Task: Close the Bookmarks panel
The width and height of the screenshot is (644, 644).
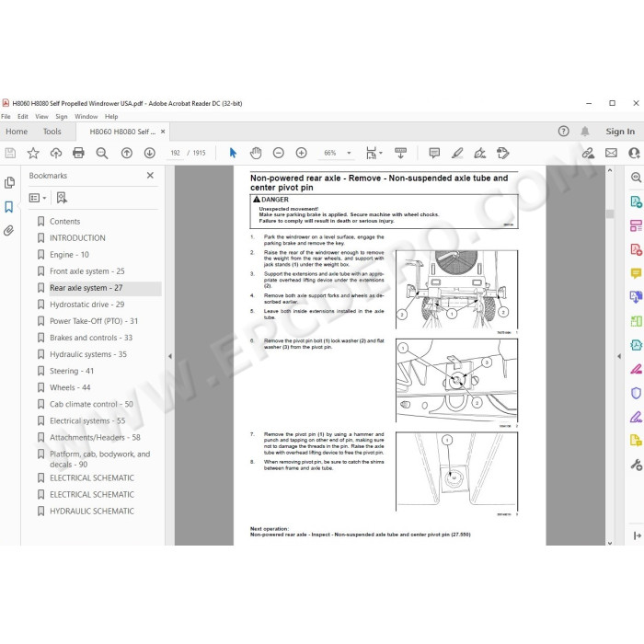Action: click(150, 176)
